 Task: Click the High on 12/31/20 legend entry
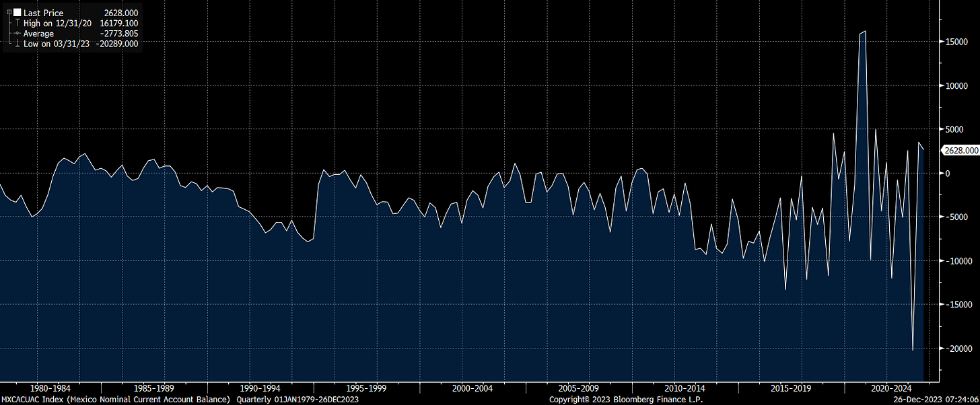tap(59, 24)
